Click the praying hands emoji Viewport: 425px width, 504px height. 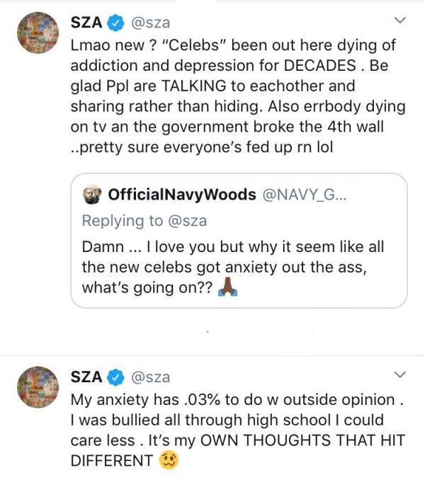click(225, 288)
